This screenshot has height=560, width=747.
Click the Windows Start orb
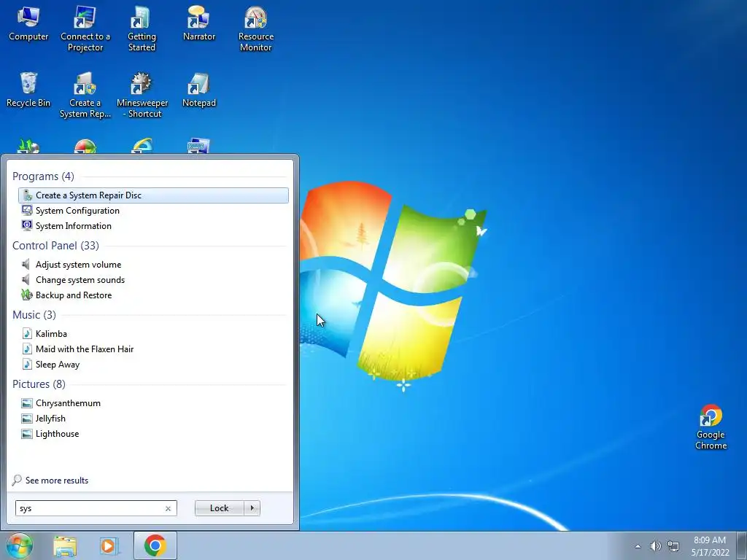click(19, 545)
